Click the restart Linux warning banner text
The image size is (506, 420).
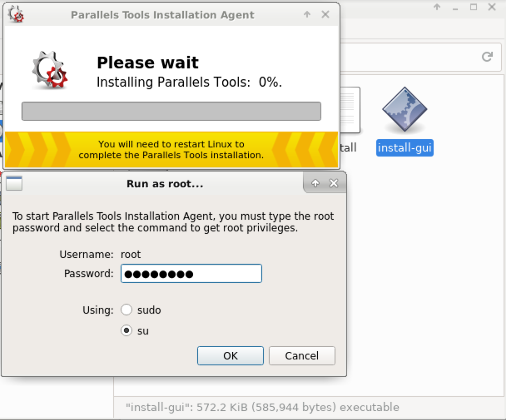(x=171, y=150)
